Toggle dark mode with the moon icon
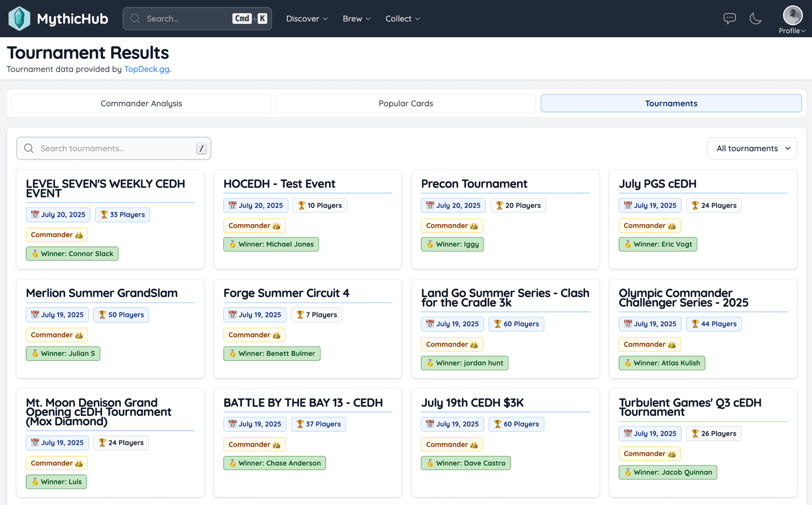 [755, 19]
